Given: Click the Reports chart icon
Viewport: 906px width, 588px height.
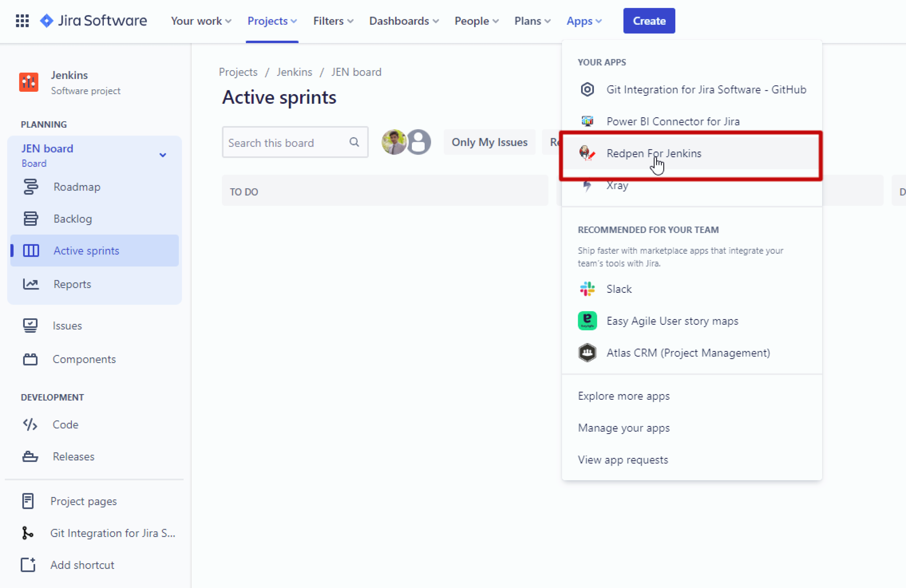Looking at the screenshot, I should 30,284.
